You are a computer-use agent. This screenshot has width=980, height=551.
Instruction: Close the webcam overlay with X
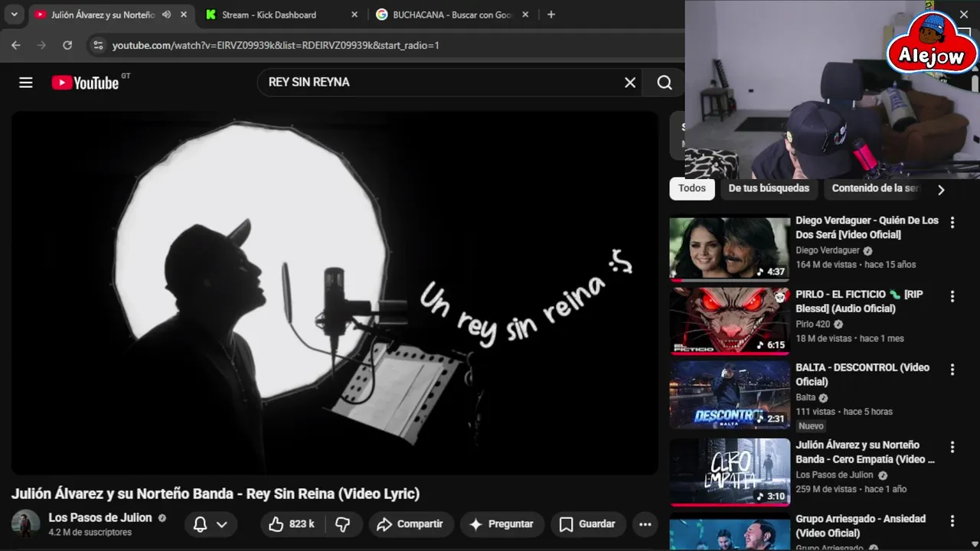click(964, 14)
